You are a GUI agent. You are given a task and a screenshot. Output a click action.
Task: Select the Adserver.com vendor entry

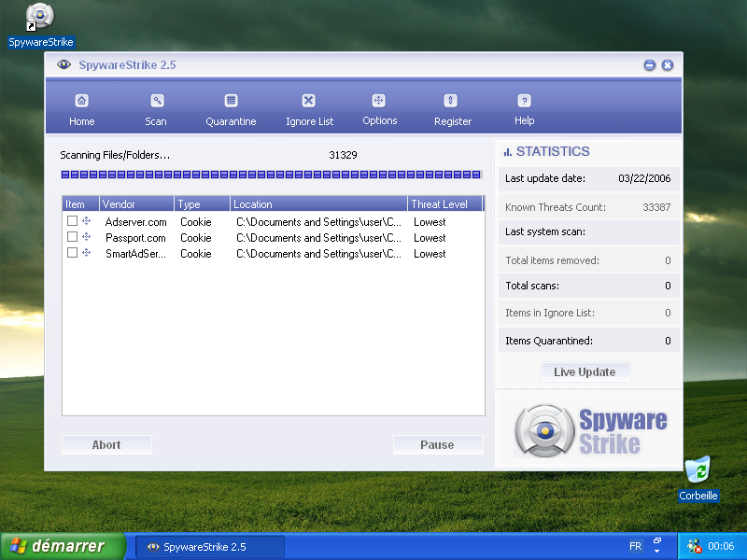pos(135,222)
